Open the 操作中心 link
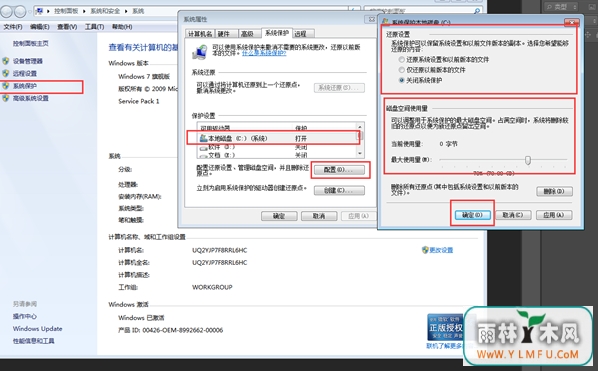This screenshot has height=371, width=598. (x=25, y=316)
